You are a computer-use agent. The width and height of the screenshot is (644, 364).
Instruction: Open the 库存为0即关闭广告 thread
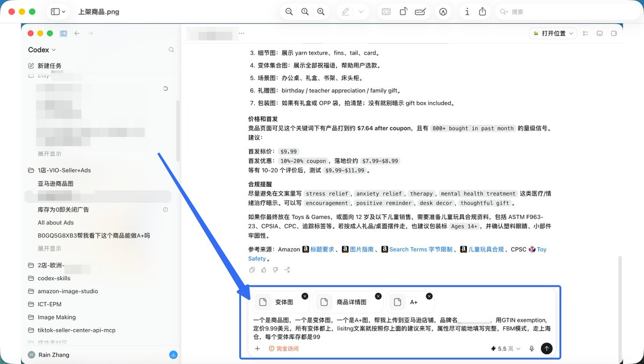pos(63,209)
